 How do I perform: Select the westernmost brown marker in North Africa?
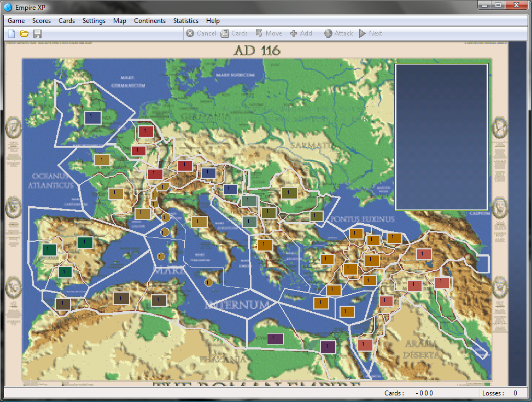(63, 304)
